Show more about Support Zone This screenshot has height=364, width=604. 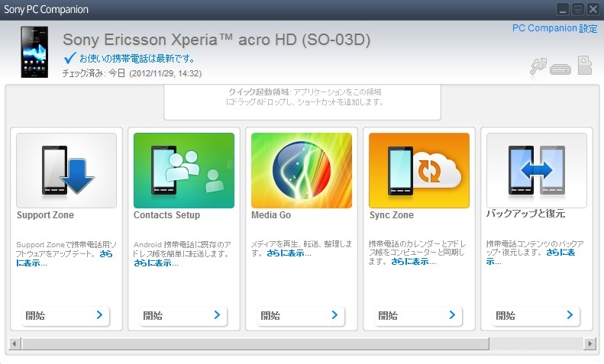pyautogui.click(x=31, y=263)
